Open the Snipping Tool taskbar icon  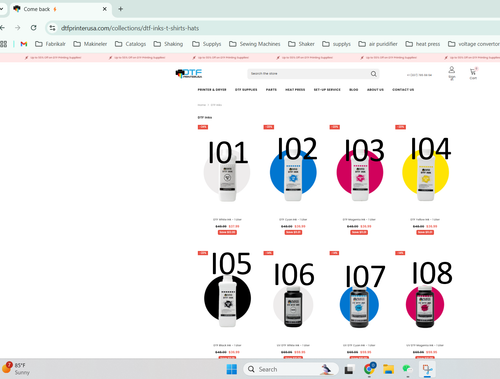pos(427,369)
